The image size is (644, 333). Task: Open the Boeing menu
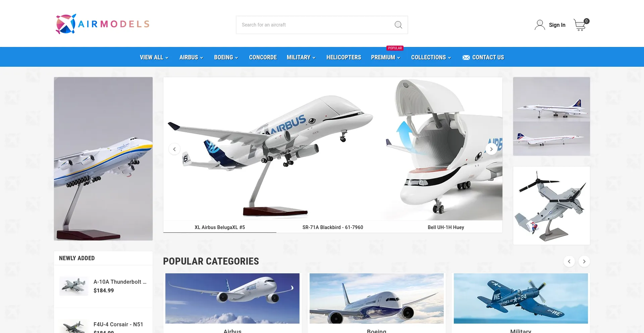click(x=226, y=57)
